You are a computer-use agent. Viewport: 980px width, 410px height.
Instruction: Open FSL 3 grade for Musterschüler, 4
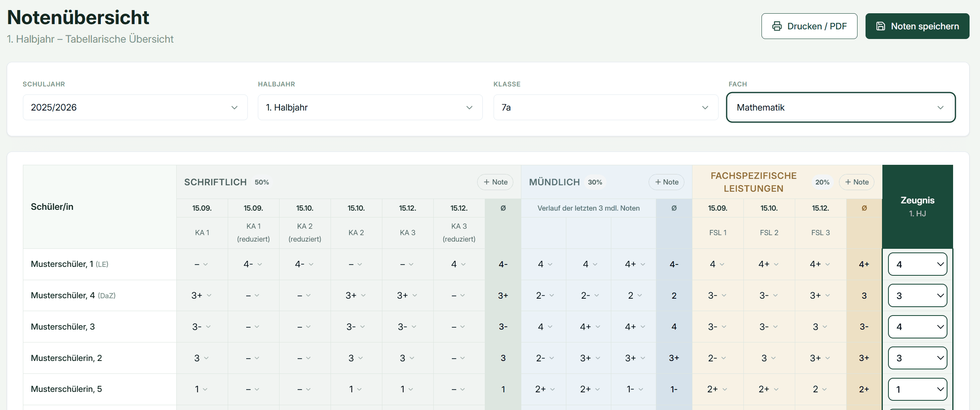(x=820, y=295)
